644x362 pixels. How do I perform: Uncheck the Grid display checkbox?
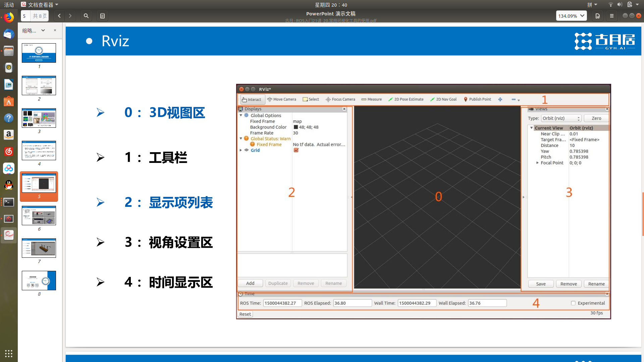click(296, 150)
